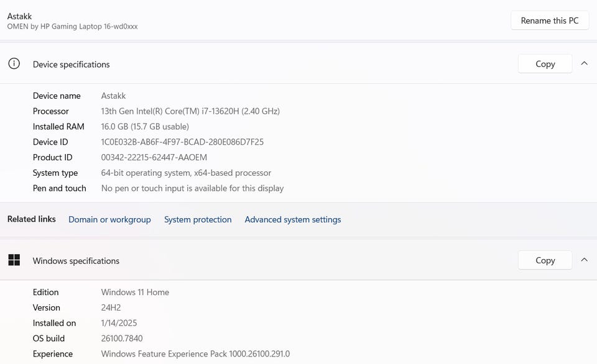Rename this PC
Image resolution: width=597 pixels, height=364 pixels.
[x=550, y=20]
